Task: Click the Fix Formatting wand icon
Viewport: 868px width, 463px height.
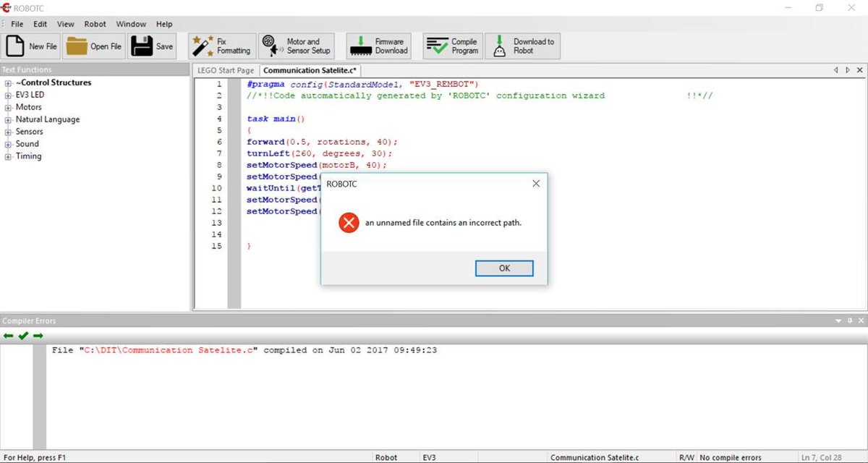Action: click(202, 46)
